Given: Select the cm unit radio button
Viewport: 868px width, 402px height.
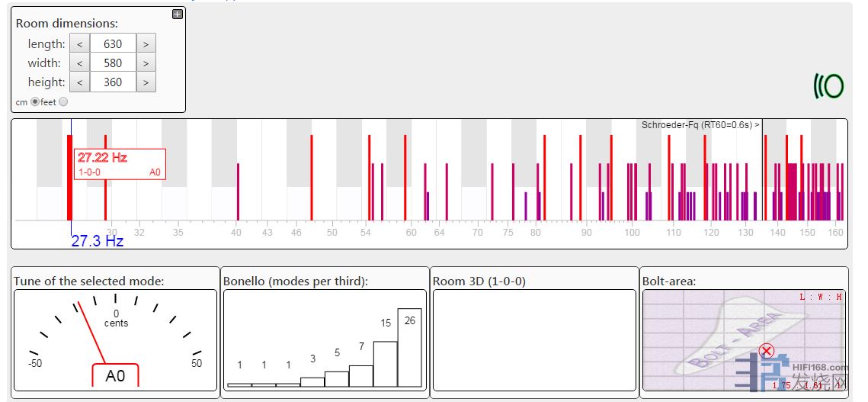Looking at the screenshot, I should 35,102.
